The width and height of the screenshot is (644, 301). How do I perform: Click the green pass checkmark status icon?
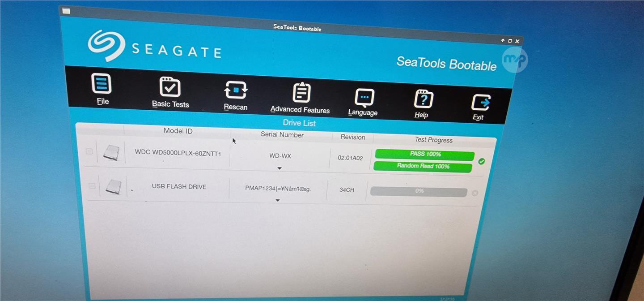click(482, 161)
